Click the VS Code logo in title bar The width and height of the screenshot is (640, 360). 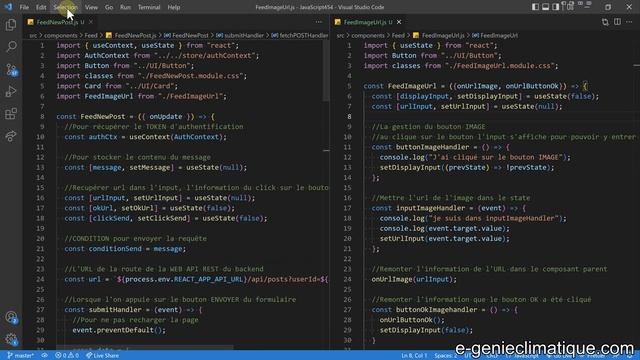tap(9, 7)
